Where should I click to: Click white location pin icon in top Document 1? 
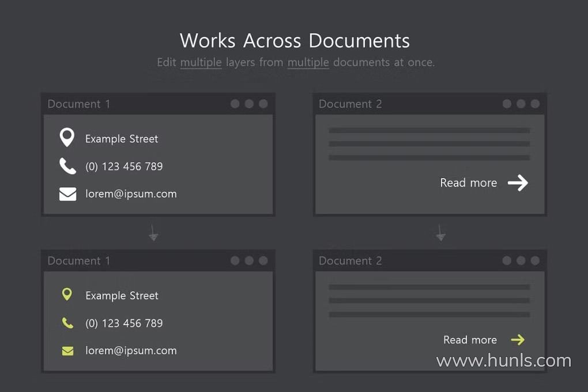(x=67, y=137)
